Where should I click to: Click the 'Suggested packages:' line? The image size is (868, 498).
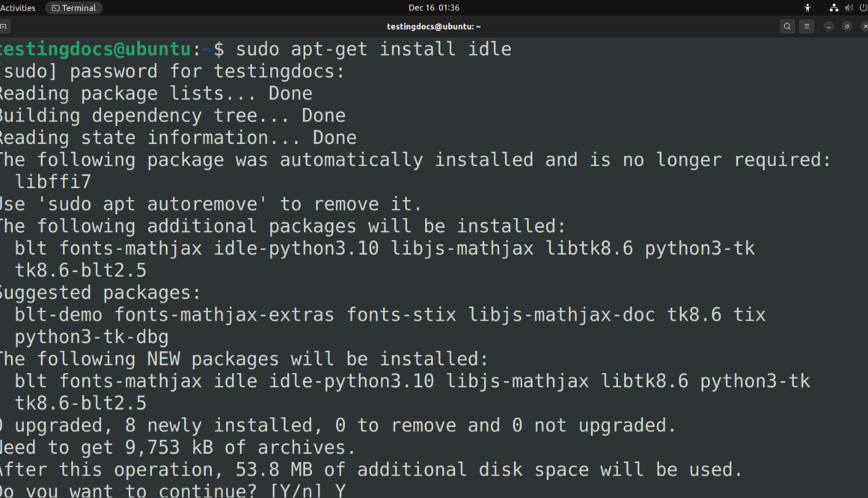(x=99, y=292)
